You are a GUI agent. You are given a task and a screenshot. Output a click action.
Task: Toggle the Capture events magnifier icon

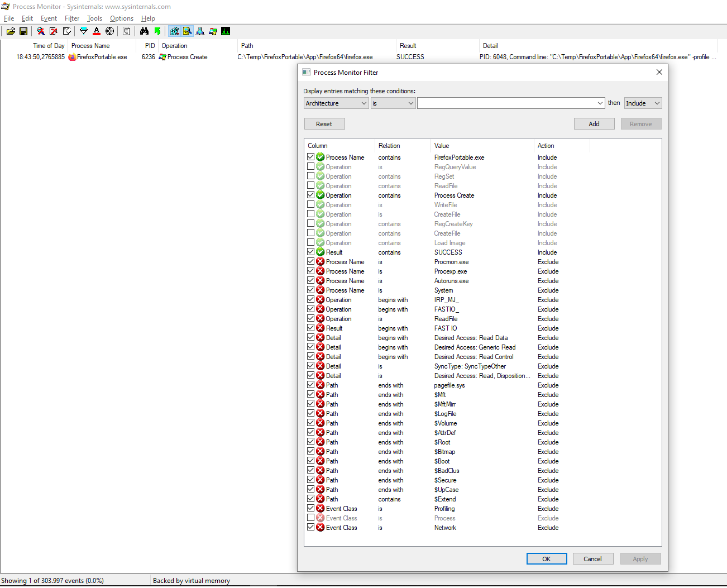click(41, 31)
